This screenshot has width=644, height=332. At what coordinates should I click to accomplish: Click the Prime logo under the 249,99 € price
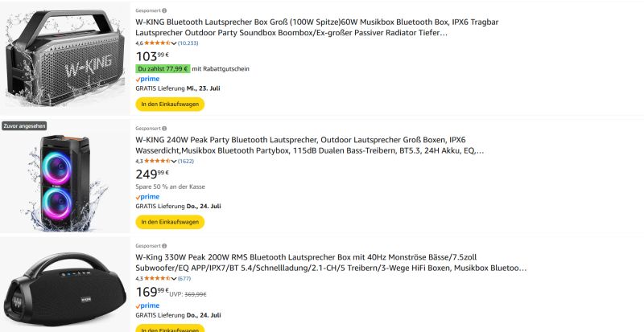coord(147,196)
